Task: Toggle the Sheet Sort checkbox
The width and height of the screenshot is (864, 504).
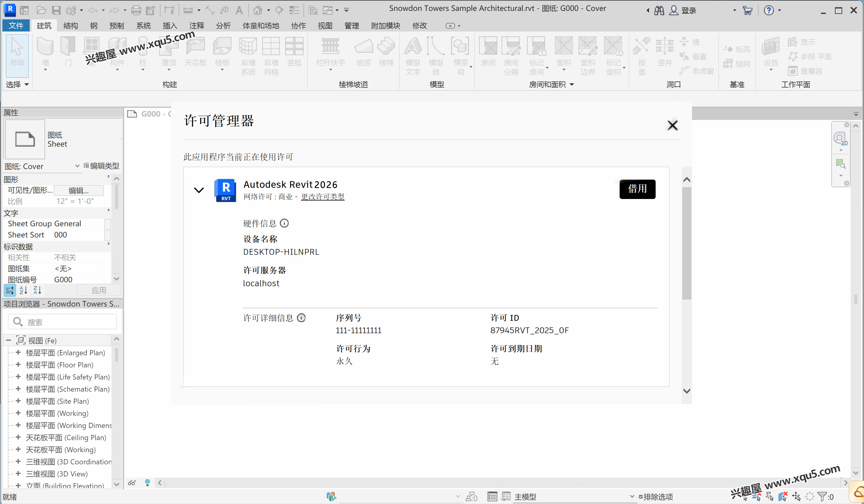Action: (x=107, y=235)
